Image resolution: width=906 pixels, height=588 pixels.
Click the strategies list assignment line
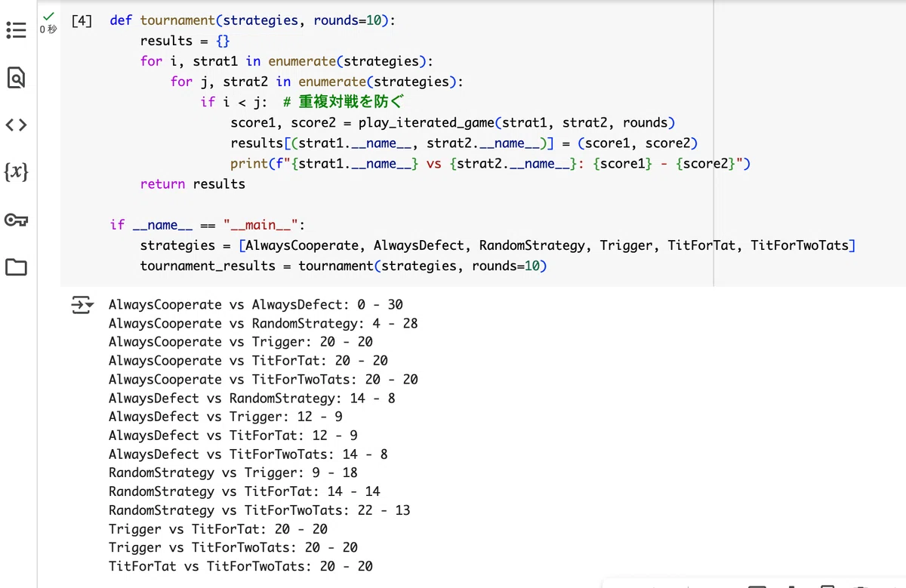tap(498, 245)
